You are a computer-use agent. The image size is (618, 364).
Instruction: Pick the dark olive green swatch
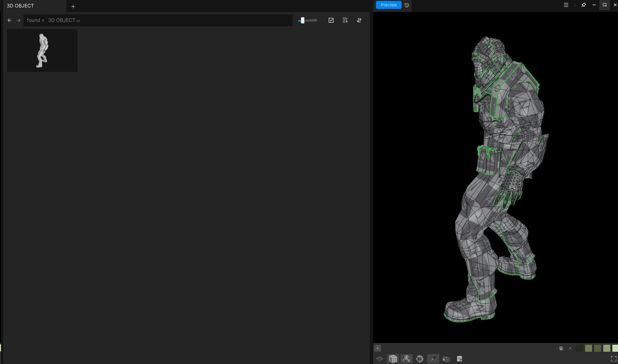(x=598, y=348)
